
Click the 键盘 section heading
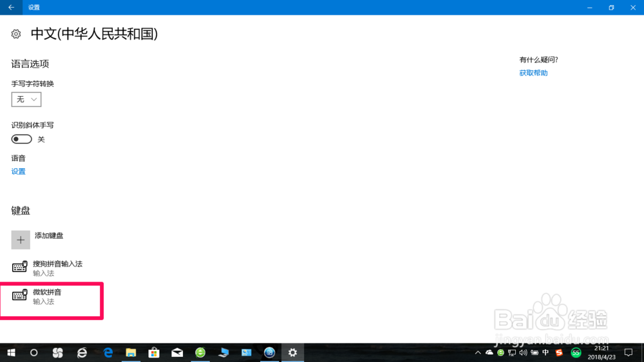point(21,211)
